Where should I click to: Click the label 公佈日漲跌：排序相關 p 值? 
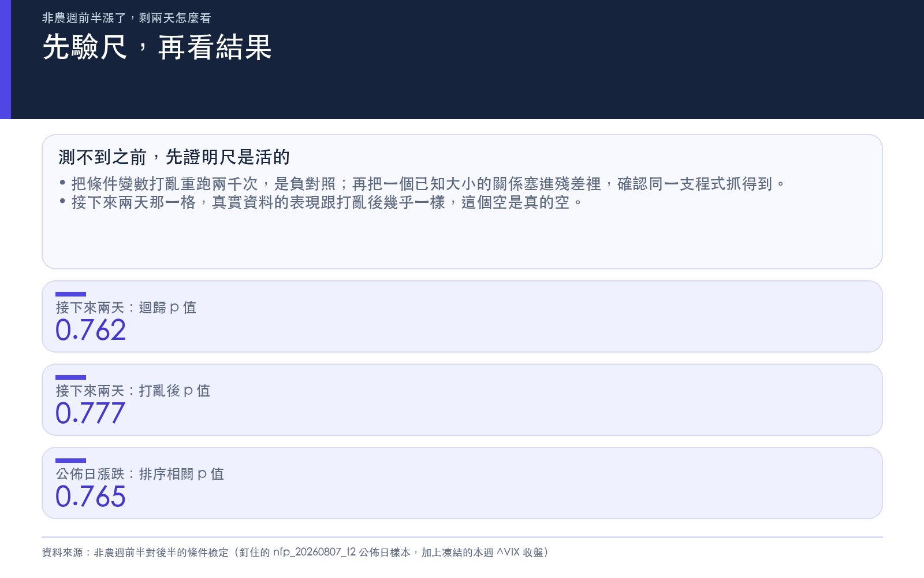click(x=140, y=474)
